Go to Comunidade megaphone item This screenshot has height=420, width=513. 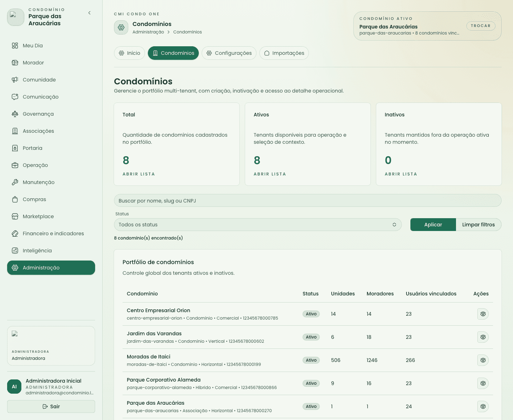[x=51, y=80]
